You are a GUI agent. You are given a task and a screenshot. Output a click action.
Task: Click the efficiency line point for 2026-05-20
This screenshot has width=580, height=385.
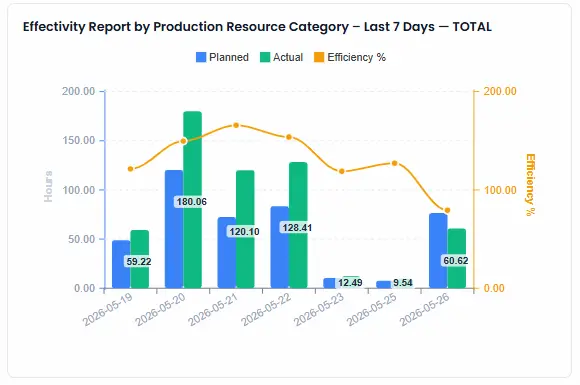coord(183,141)
